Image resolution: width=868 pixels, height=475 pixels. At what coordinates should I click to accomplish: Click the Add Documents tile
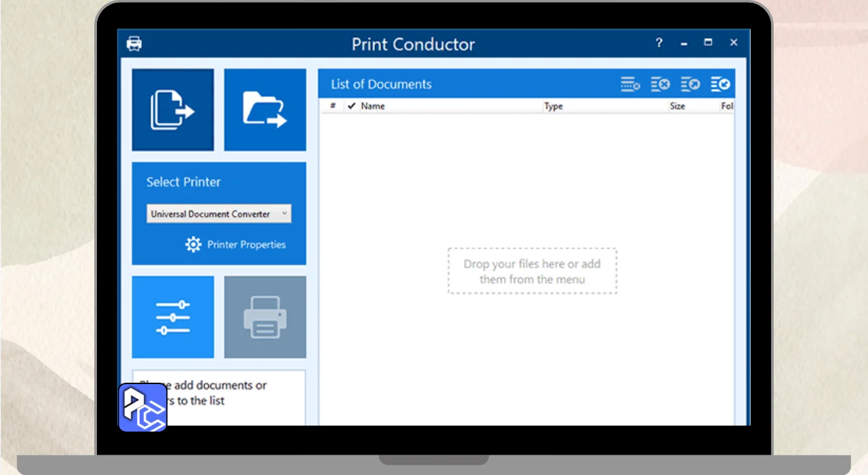tap(173, 110)
